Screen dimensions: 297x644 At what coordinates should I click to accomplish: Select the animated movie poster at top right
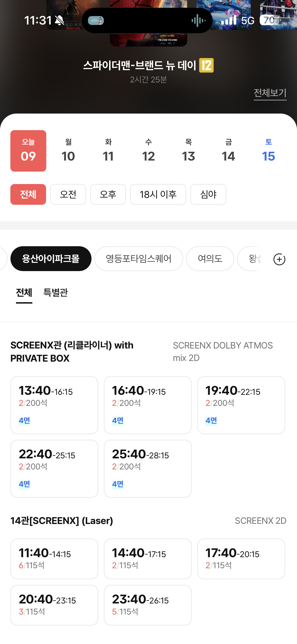coord(224,15)
